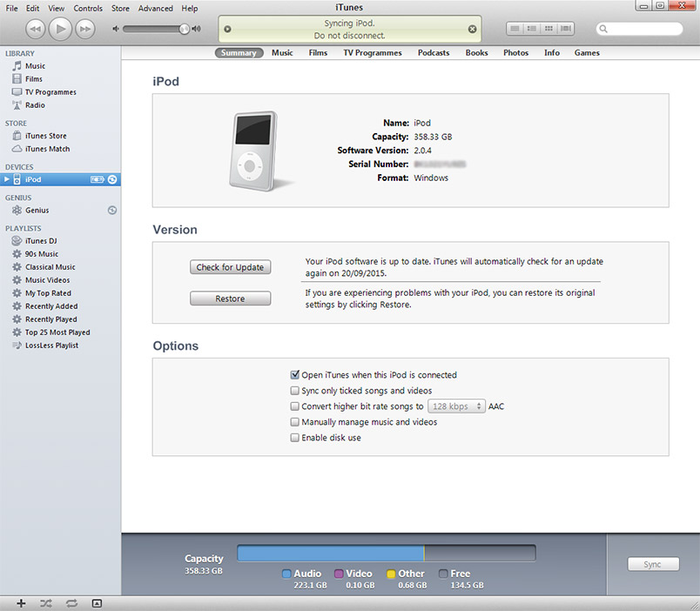Select Genius in the sidebar
The height and width of the screenshot is (611, 700).
[x=60, y=211]
